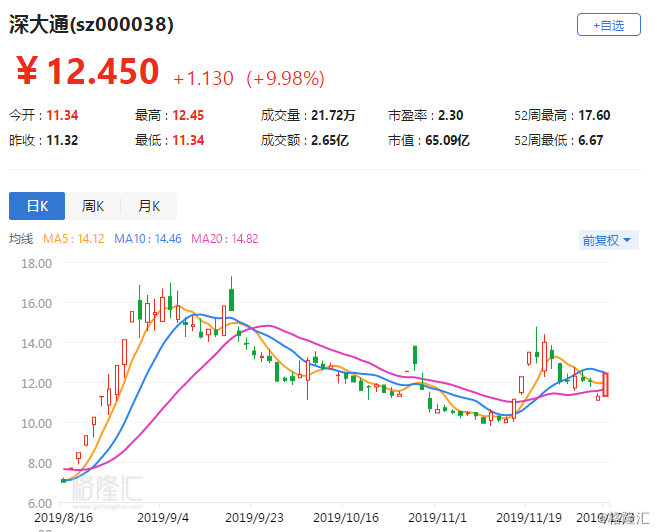Select the MA10: 14.46 indicator label
This screenshot has height=532, width=657.
pos(148,239)
